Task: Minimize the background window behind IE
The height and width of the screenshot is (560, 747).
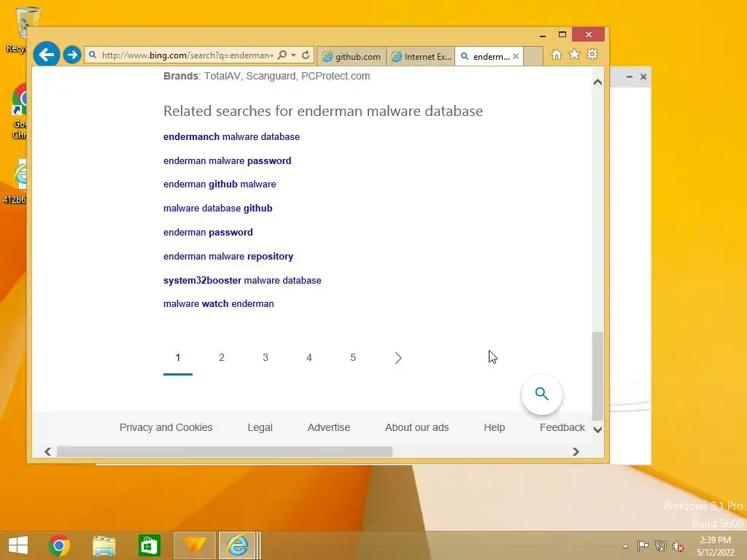Action: (x=630, y=77)
